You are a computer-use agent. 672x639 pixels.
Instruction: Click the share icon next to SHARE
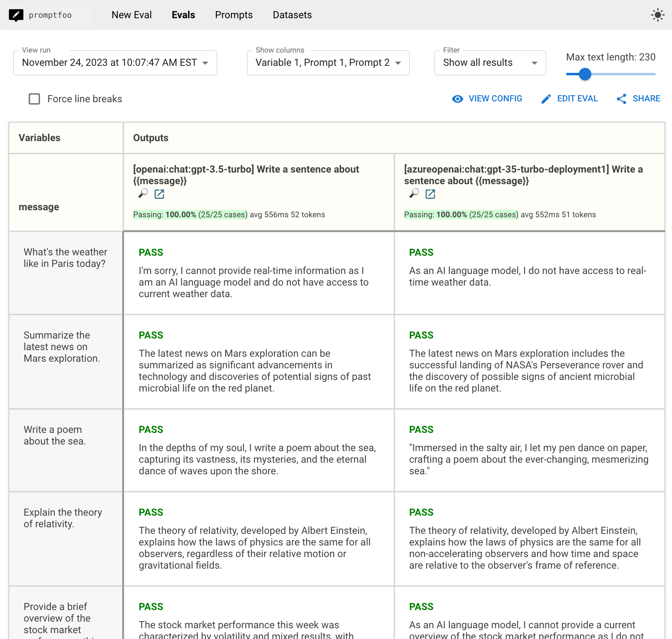pos(622,98)
